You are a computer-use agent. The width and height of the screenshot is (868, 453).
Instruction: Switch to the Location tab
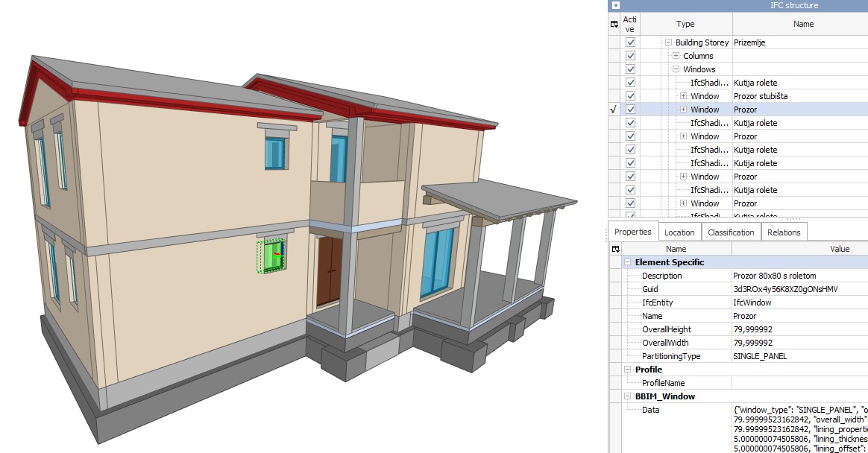[679, 232]
